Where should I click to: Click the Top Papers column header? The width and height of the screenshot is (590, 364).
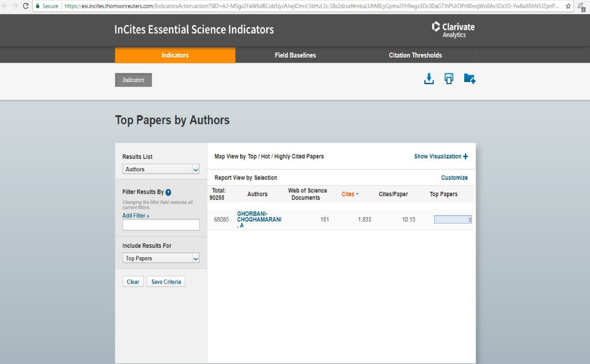pos(443,194)
